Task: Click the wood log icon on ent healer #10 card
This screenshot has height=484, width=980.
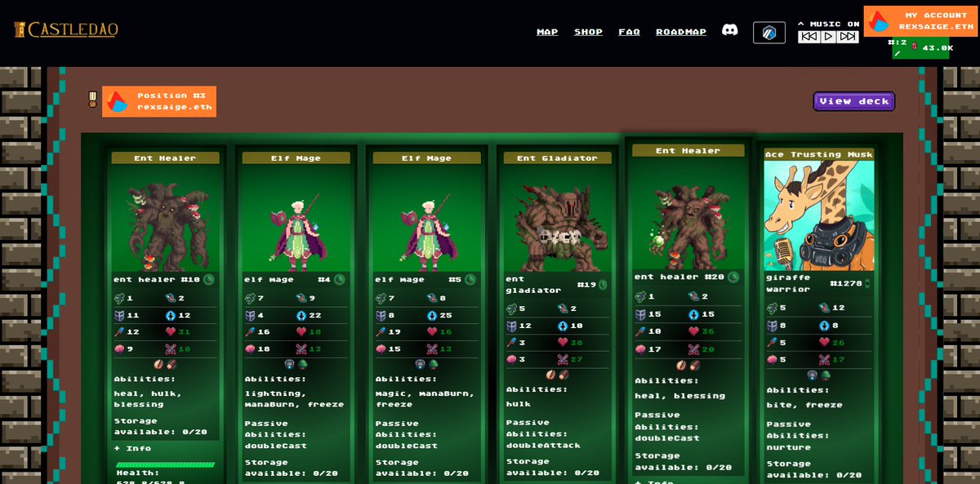Action: point(172,365)
